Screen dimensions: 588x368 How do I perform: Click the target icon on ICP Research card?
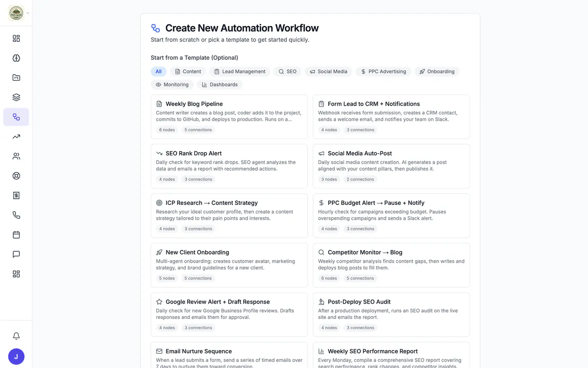[159, 203]
